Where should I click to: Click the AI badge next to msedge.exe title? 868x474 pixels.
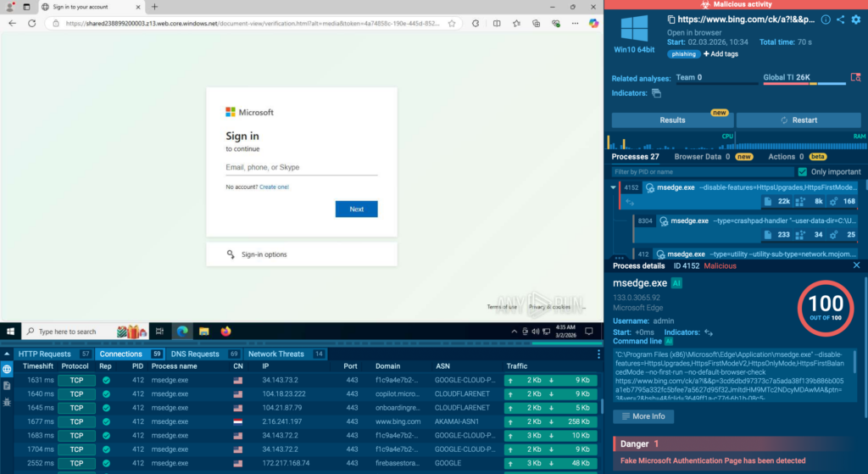coord(676,283)
